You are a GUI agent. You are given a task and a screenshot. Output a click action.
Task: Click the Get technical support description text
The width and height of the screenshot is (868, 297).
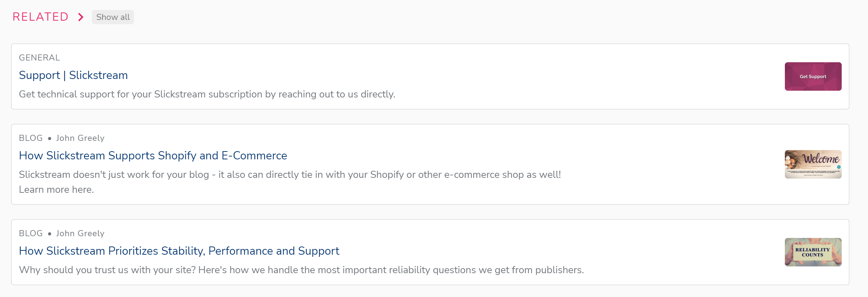coord(207,94)
